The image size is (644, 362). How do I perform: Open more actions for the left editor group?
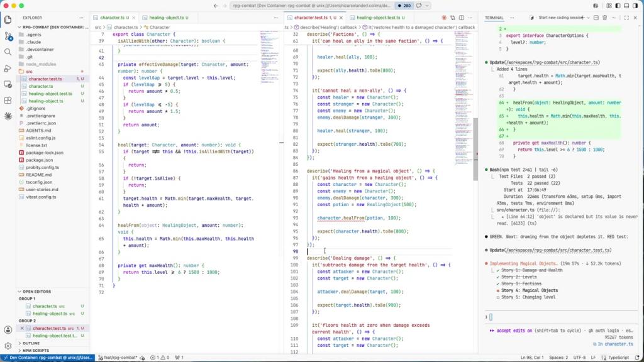pos(275,18)
